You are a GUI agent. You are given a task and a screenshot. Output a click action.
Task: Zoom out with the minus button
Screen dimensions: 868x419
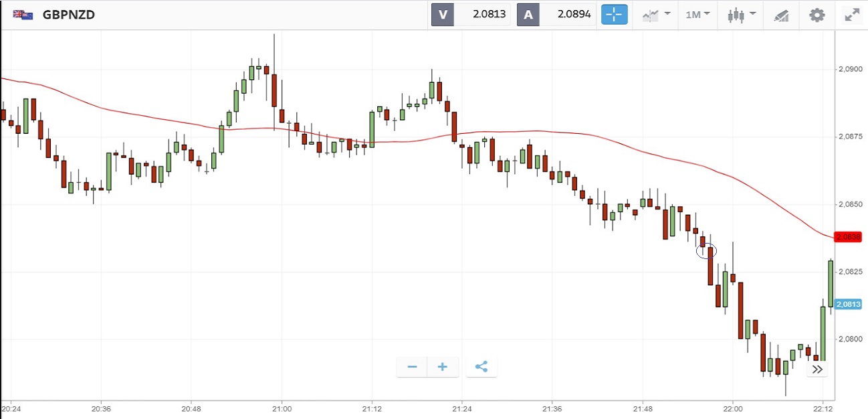click(412, 367)
